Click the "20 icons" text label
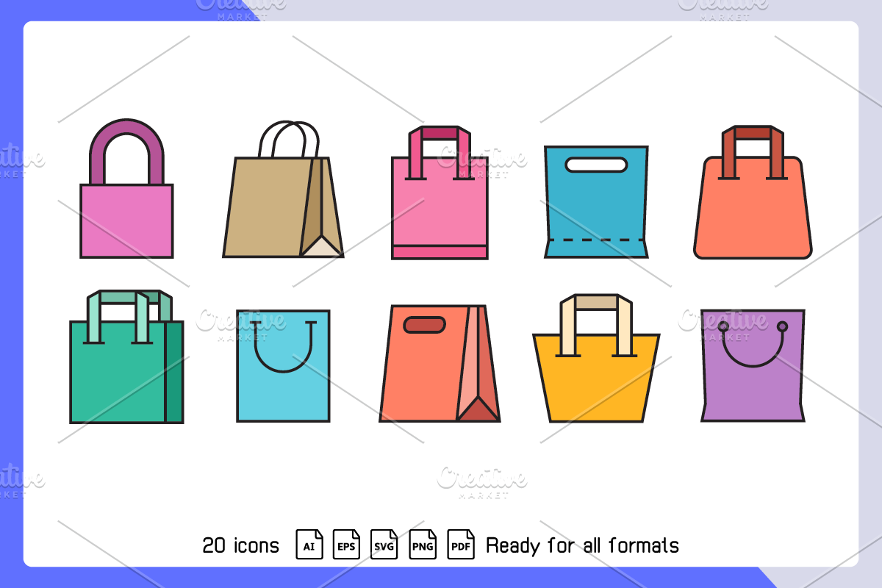The width and height of the screenshot is (882, 588). coord(241,546)
